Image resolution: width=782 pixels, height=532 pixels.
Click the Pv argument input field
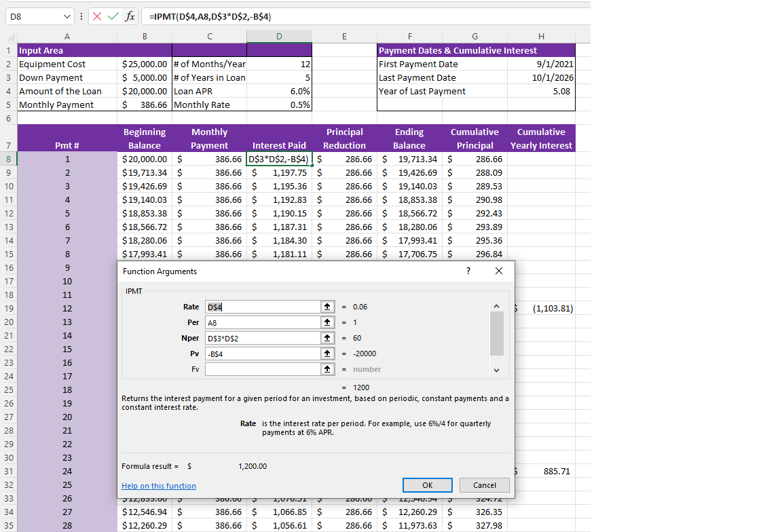pyautogui.click(x=263, y=354)
